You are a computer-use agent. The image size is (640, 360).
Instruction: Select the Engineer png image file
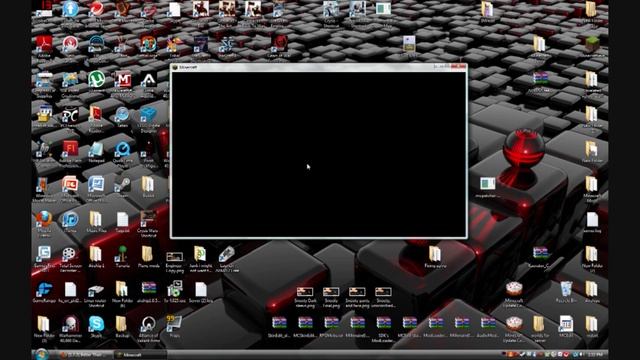tap(174, 256)
